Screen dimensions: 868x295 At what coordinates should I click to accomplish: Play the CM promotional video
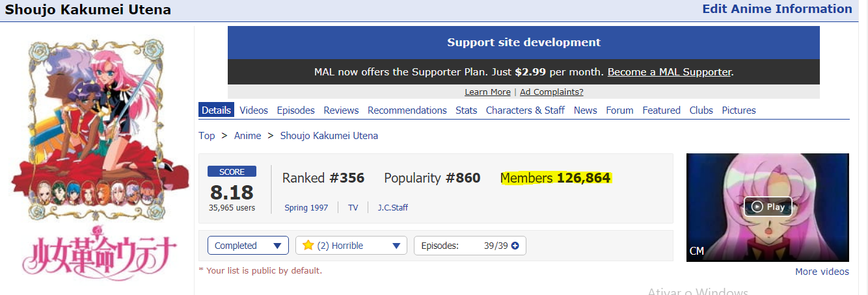click(768, 207)
